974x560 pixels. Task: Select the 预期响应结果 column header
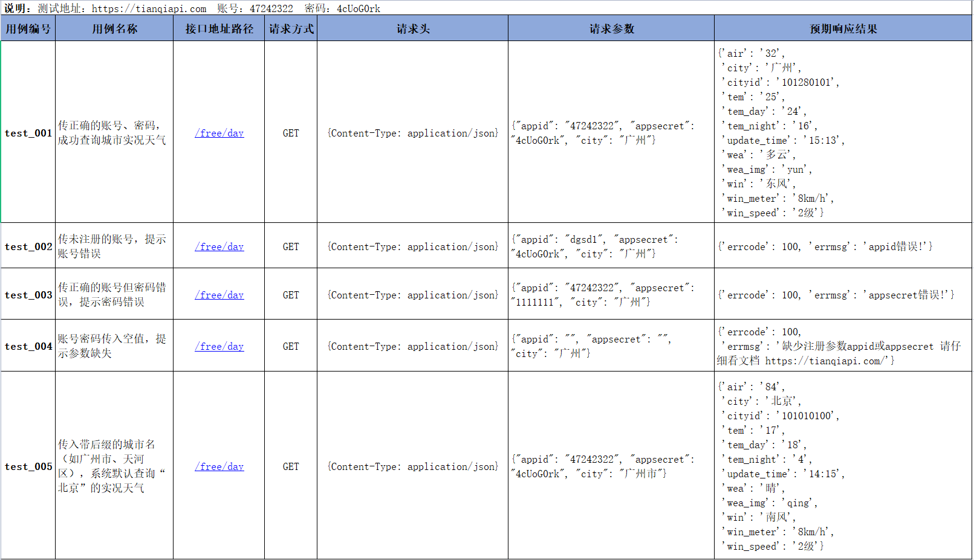coord(843,28)
